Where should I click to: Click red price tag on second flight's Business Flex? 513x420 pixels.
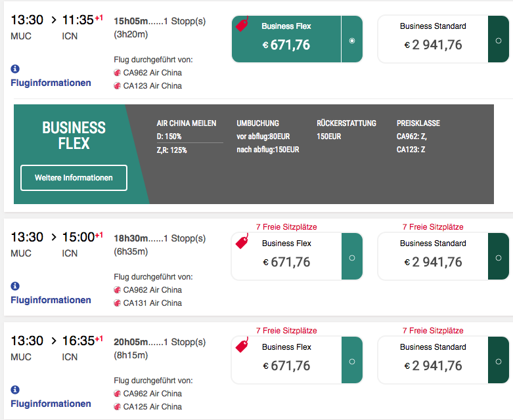tap(242, 241)
